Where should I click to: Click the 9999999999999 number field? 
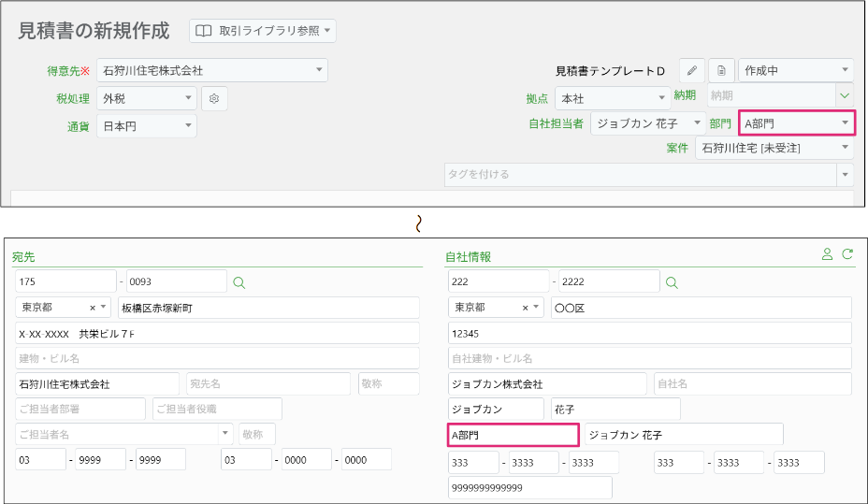pos(530,488)
